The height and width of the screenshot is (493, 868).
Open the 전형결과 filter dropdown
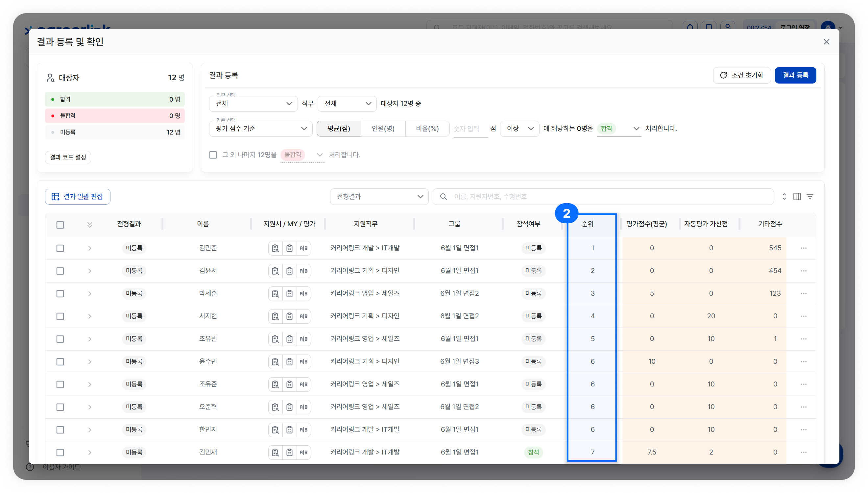point(379,197)
